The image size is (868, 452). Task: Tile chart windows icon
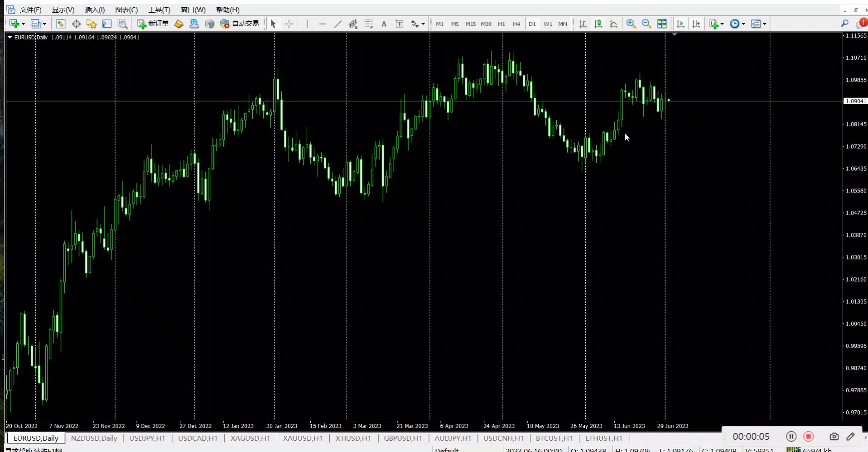point(662,24)
